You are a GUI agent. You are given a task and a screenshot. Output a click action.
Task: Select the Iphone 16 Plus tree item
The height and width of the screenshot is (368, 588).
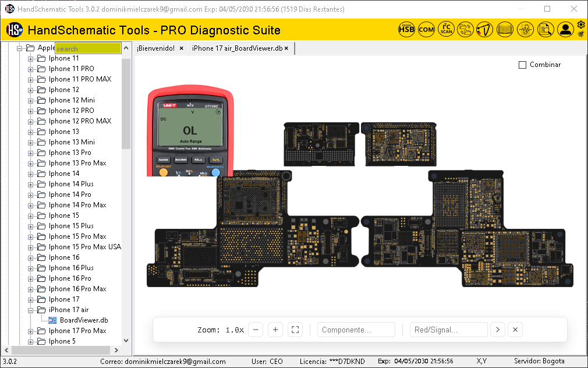pyautogui.click(x=71, y=268)
